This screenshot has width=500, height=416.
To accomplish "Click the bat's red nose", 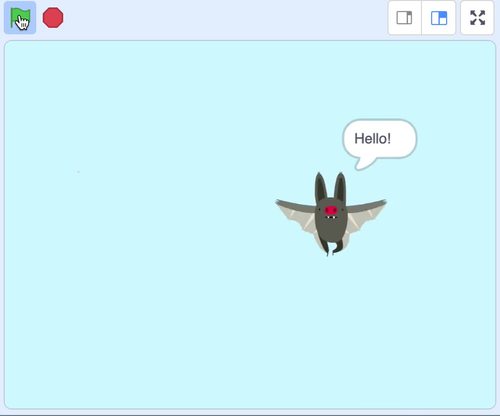I will 331,210.
